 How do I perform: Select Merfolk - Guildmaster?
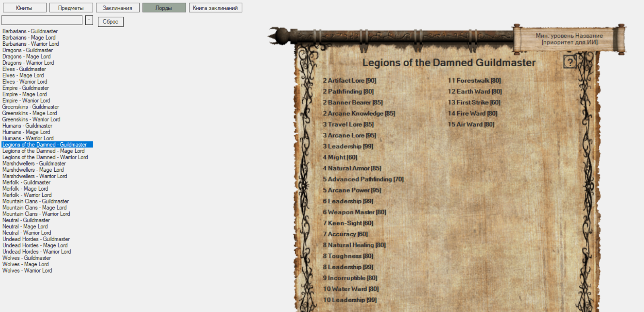(26, 183)
